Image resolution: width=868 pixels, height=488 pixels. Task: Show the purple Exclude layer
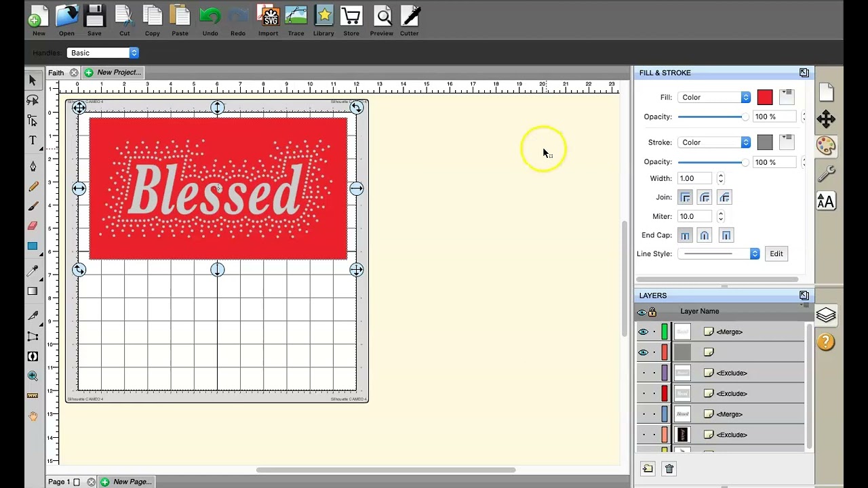point(643,373)
